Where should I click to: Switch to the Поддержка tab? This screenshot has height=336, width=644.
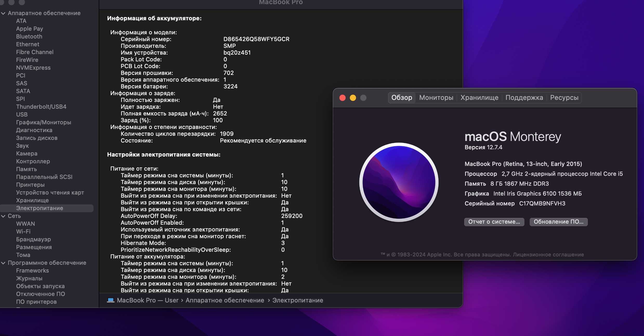(524, 98)
